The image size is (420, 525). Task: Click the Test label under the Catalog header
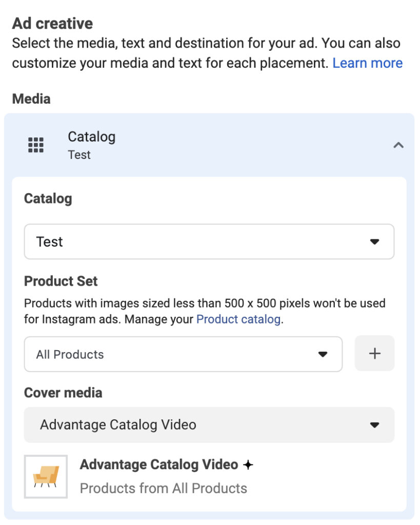[x=79, y=155]
